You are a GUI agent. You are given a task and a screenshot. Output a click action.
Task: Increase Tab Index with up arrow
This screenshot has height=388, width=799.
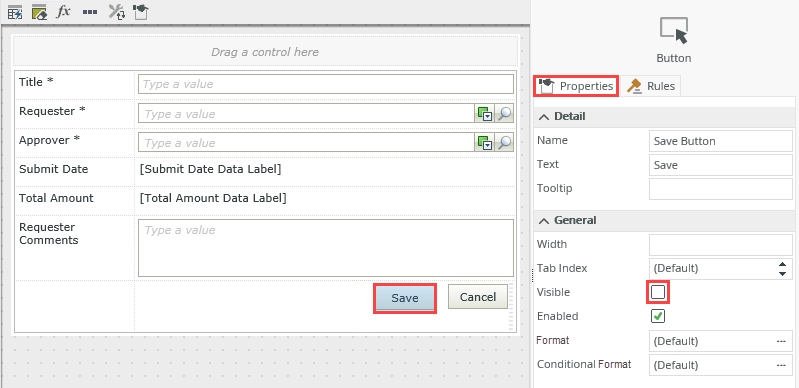(x=782, y=264)
